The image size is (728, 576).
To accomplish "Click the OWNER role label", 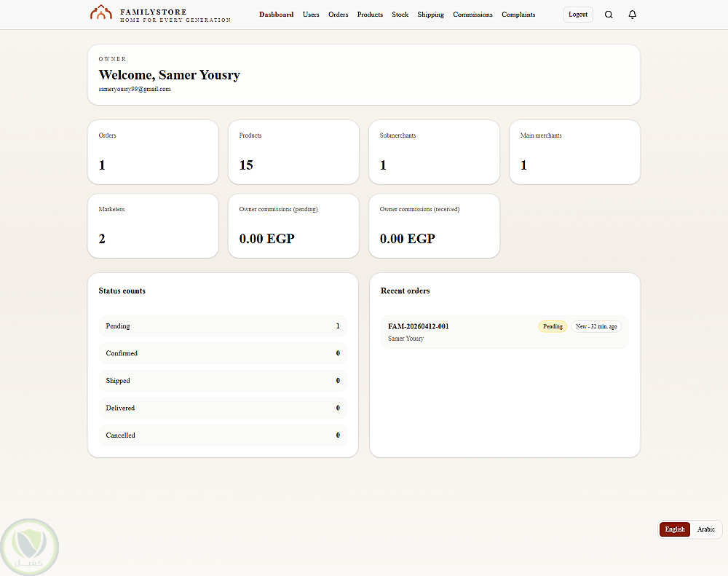I will tap(112, 59).
